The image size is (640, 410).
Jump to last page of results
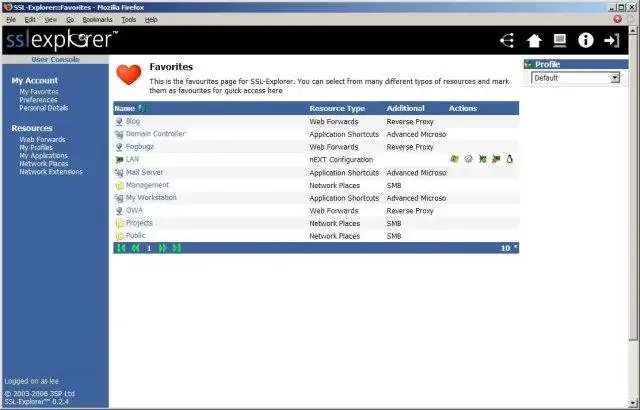pyautogui.click(x=176, y=248)
